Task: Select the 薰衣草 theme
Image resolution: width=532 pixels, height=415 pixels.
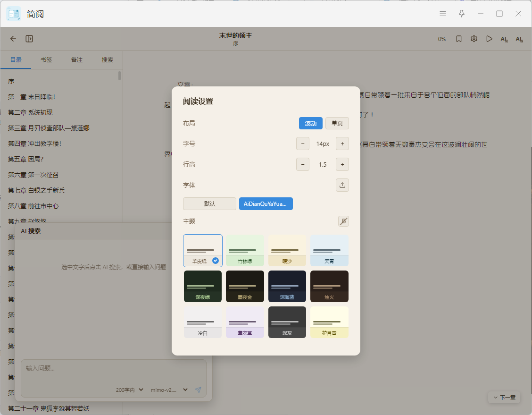Action: click(x=245, y=322)
